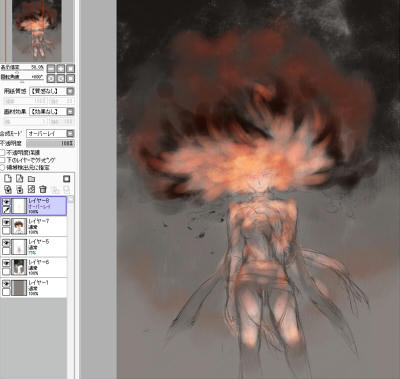Click the delete layer trash icon
This screenshot has width=400, height=379.
(43, 189)
